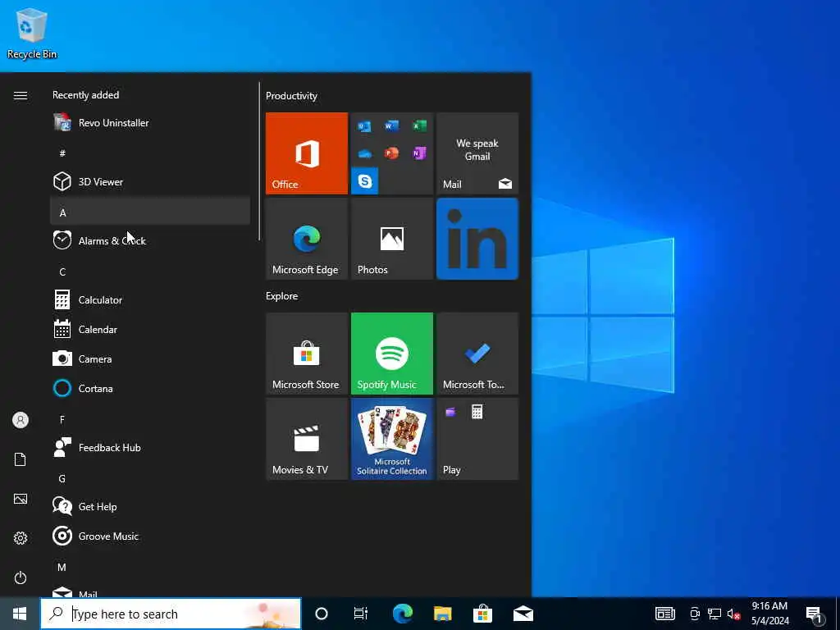Open the Office tile
The height and width of the screenshot is (630, 840).
tap(307, 153)
